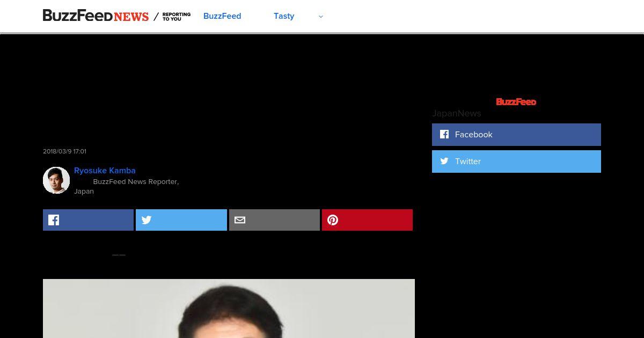Viewport: 644px width, 338px height.
Task: Click the article's lead portrait image
Action: tap(229, 308)
